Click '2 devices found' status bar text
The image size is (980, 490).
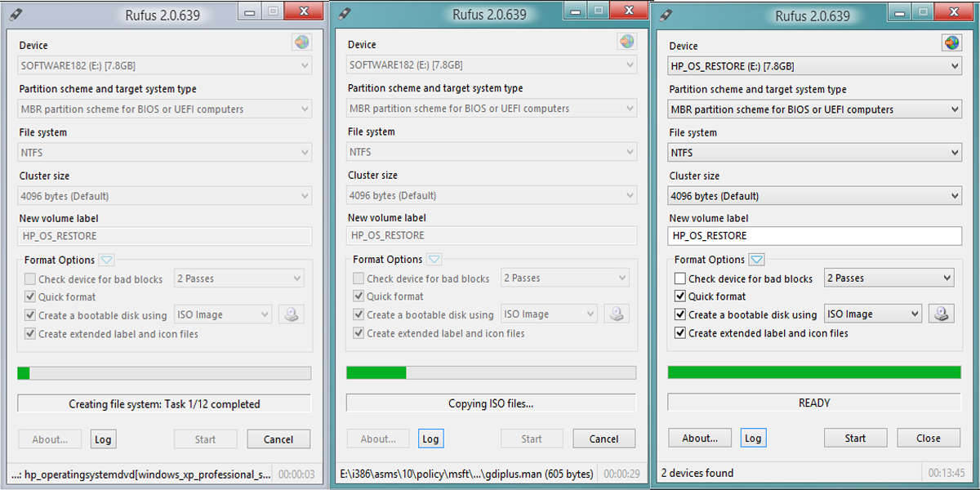[x=697, y=473]
